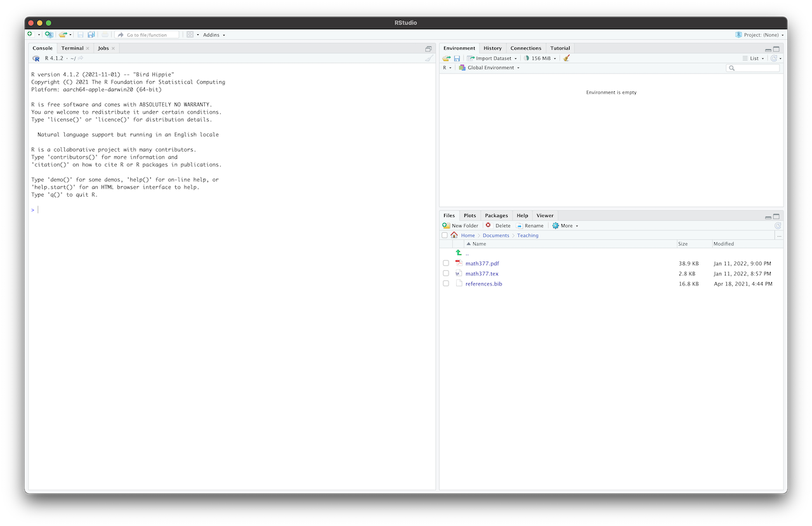Image resolution: width=812 pixels, height=526 pixels.
Task: Click the Environment search field
Action: coord(753,68)
